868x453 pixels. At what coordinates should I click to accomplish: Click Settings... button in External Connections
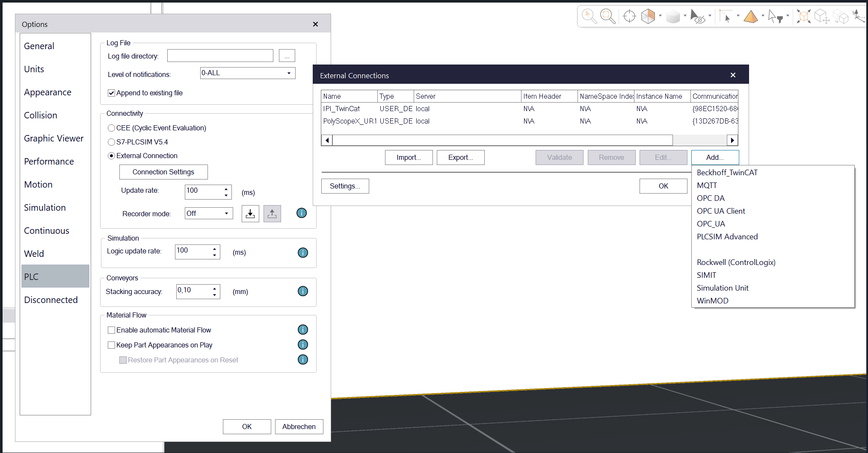(x=345, y=186)
